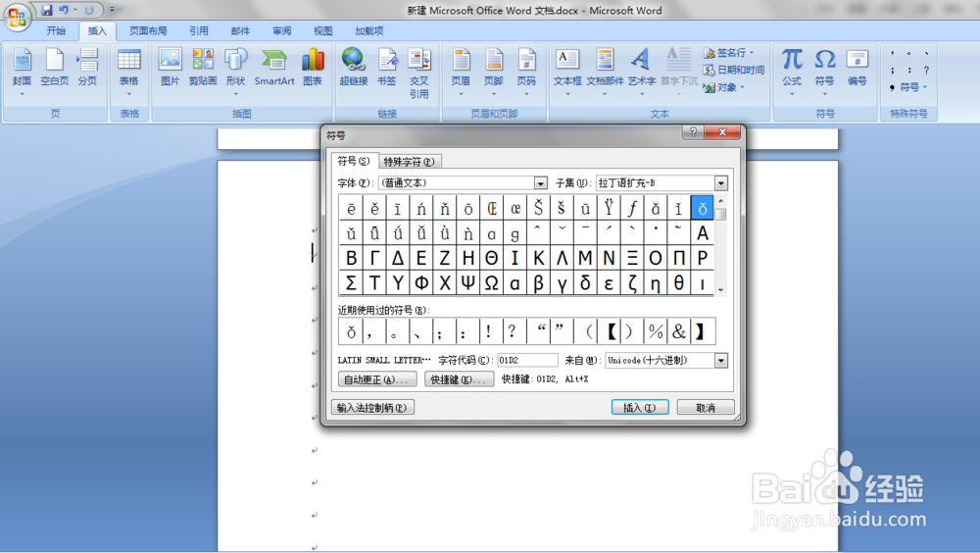Open the Object (对象) insert menu
The image size is (980, 553).
click(x=724, y=87)
